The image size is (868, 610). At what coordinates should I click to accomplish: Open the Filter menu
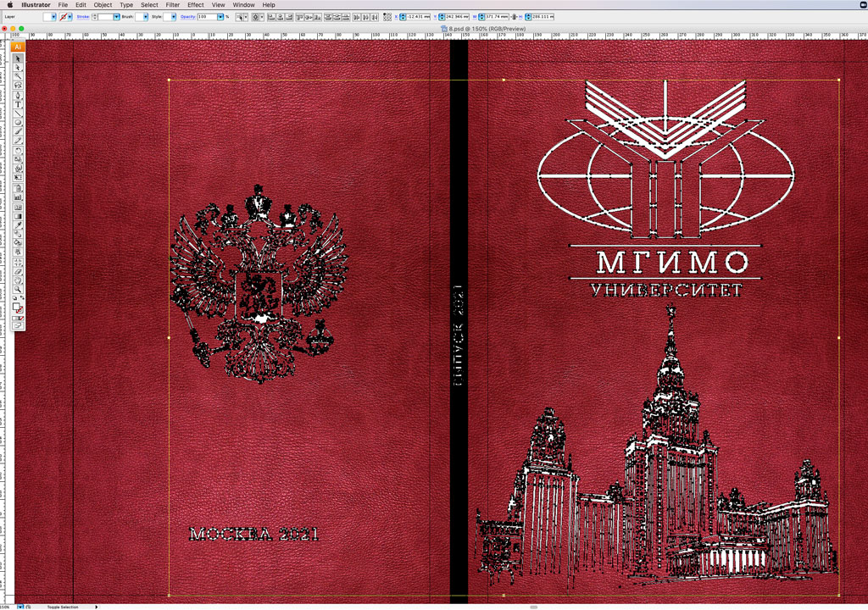coord(173,4)
